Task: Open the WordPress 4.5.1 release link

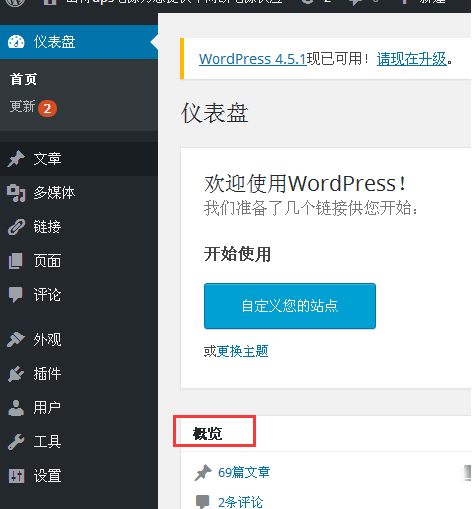Action: (252, 59)
